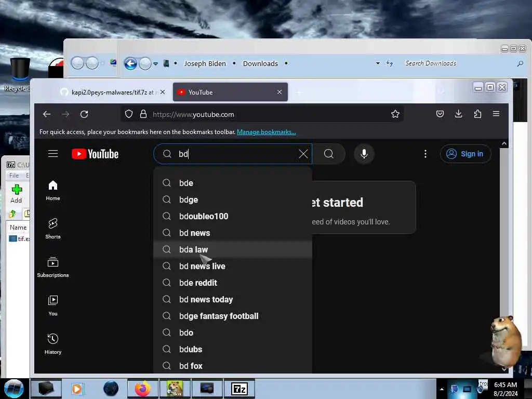Select the plain 'bdge' suggestion
The image size is (532, 399).
[233, 199]
